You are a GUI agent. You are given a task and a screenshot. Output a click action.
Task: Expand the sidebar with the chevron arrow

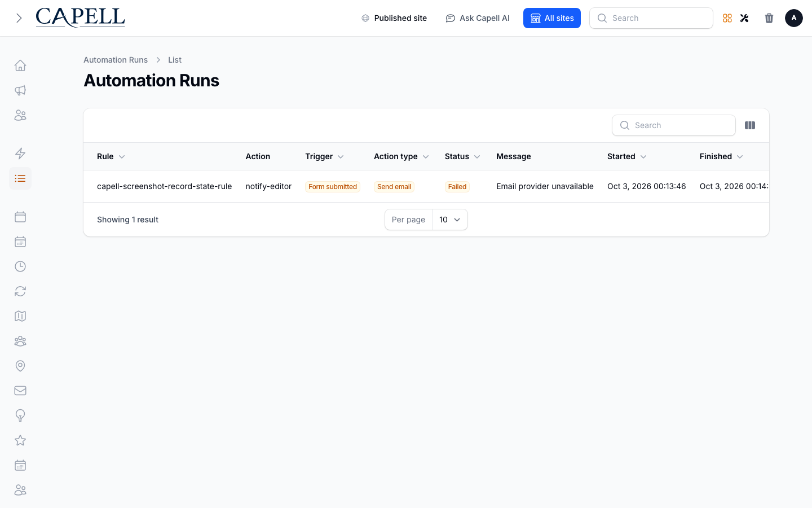tap(19, 18)
